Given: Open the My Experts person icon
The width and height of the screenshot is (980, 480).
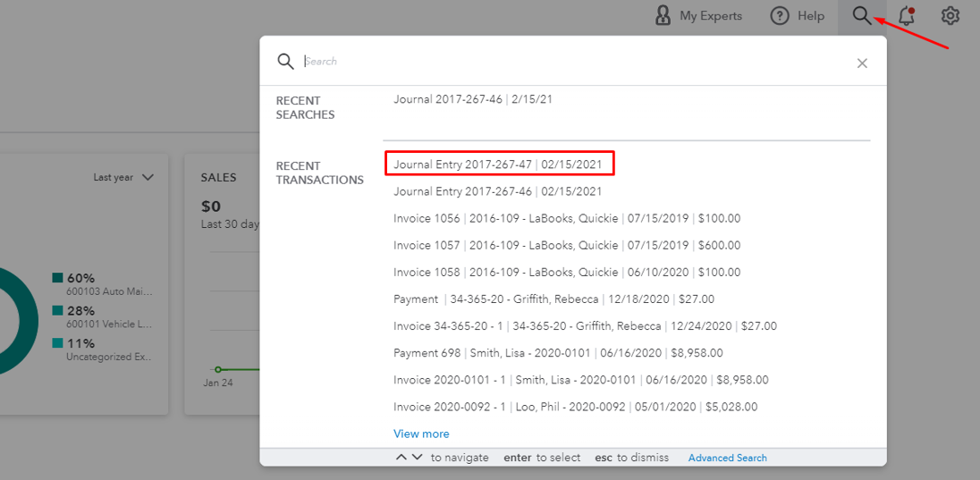Looking at the screenshot, I should [x=663, y=15].
